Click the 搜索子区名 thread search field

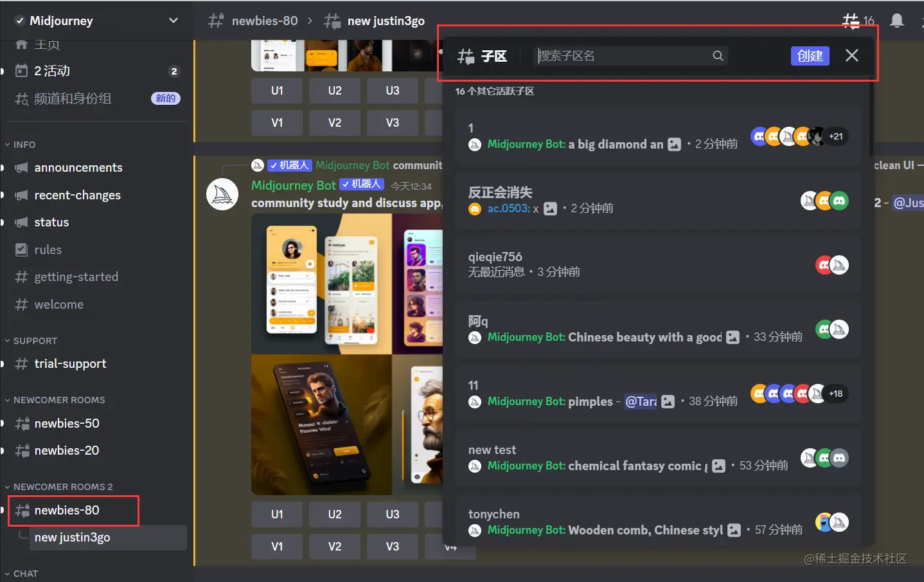click(630, 56)
